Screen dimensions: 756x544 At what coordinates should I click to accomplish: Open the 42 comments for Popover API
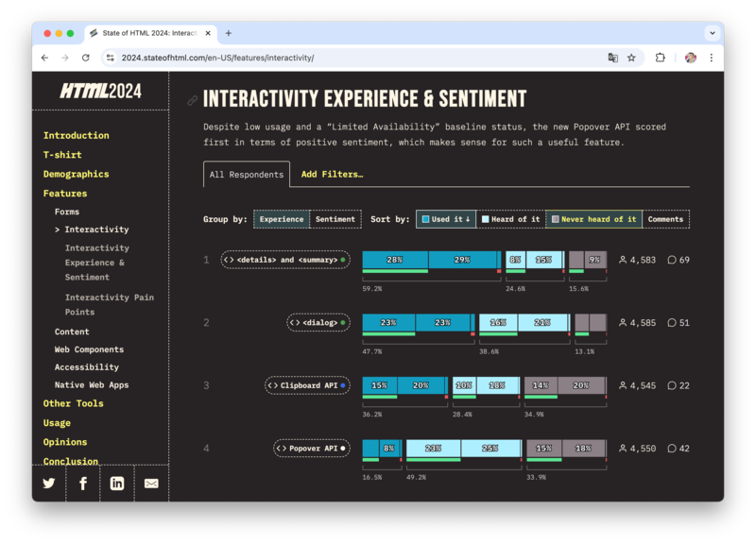click(679, 448)
